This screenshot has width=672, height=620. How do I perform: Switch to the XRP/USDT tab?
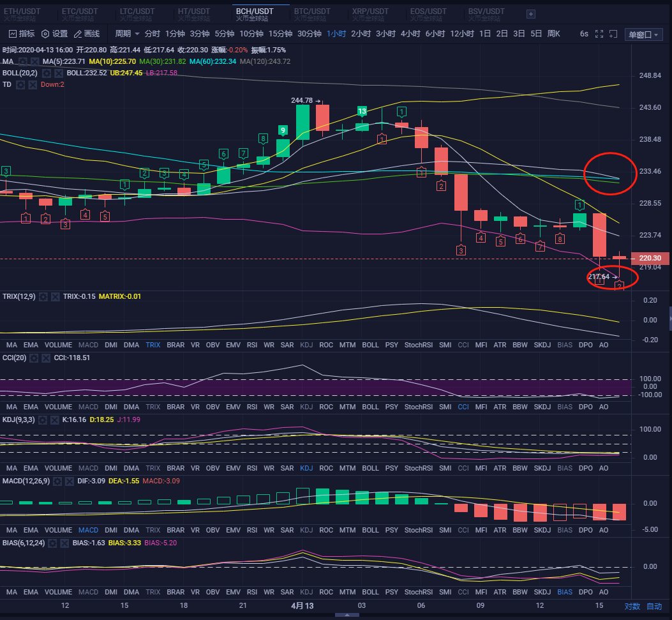[370, 14]
